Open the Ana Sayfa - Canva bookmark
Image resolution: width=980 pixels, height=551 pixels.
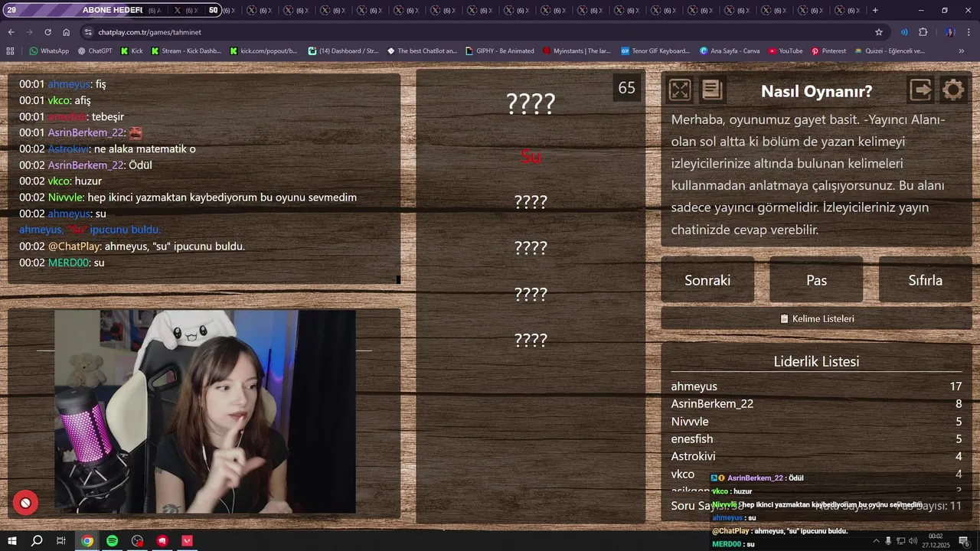click(x=730, y=51)
